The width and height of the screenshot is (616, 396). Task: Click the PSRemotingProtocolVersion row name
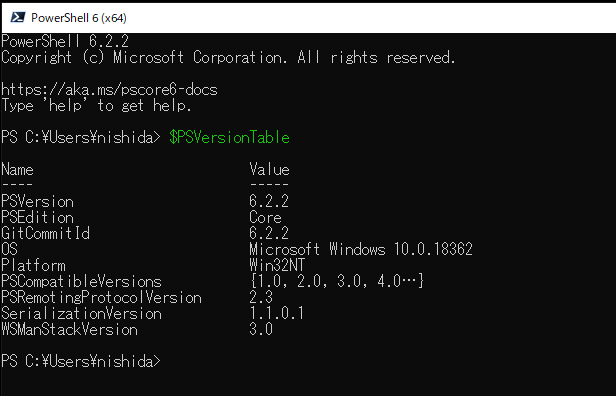point(101,298)
